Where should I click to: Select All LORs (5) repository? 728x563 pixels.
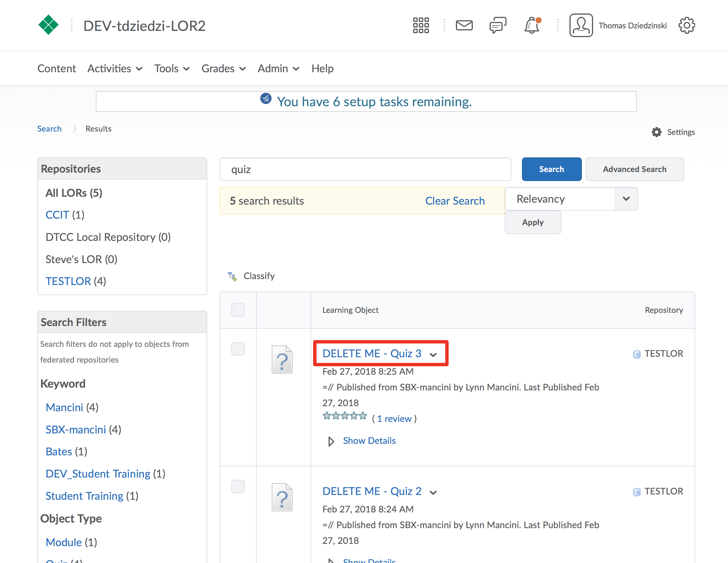point(74,193)
